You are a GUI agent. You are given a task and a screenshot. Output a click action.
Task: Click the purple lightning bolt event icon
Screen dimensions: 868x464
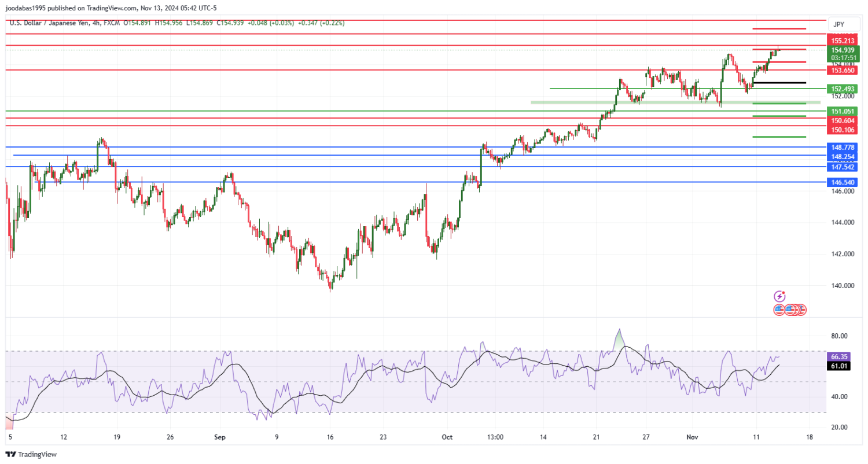click(779, 296)
